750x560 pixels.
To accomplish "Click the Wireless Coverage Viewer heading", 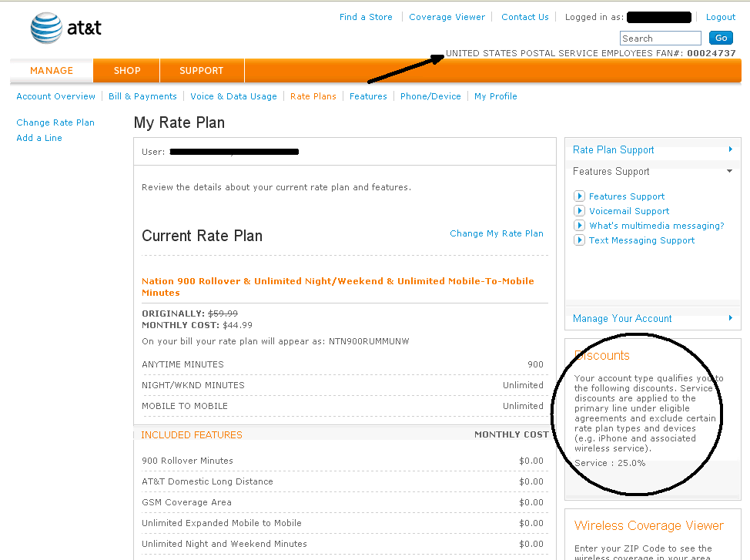I will (649, 525).
